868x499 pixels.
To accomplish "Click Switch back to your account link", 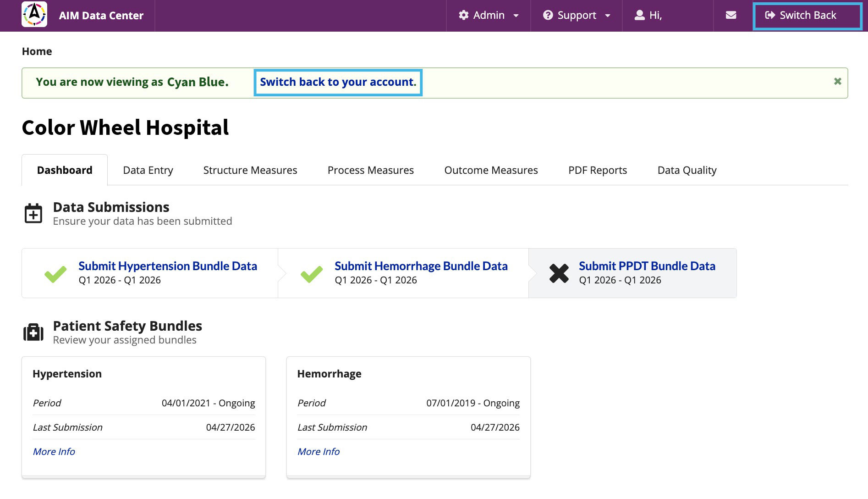I will point(338,82).
